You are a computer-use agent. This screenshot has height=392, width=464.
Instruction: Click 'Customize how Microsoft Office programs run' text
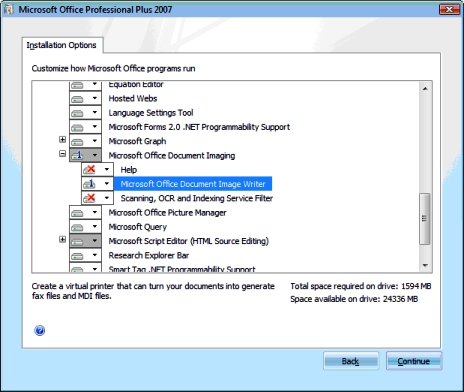click(113, 69)
